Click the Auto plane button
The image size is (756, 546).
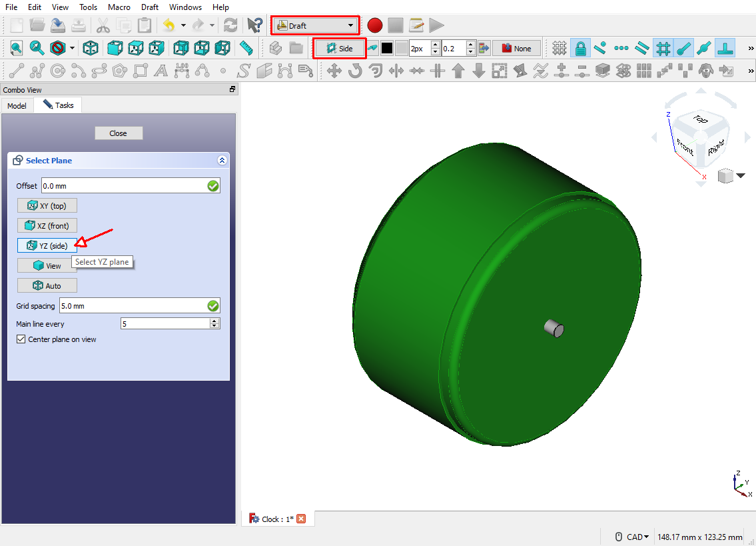(x=47, y=286)
